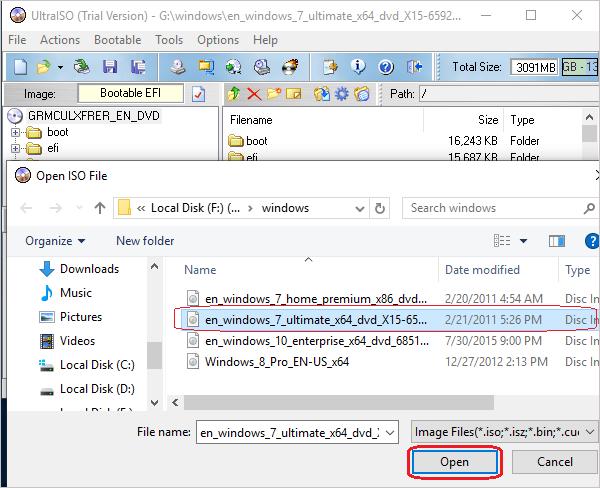This screenshot has height=488, width=600.
Task: Toggle the preview pane icon
Action: [x=557, y=241]
